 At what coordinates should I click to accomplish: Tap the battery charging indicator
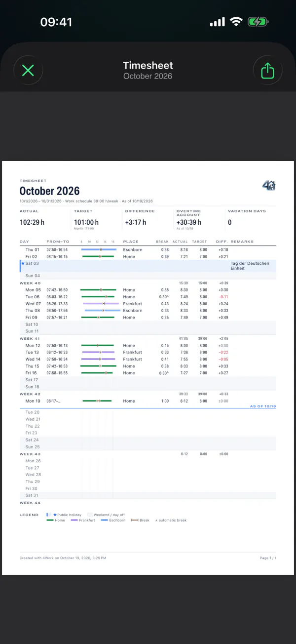coord(258,22)
